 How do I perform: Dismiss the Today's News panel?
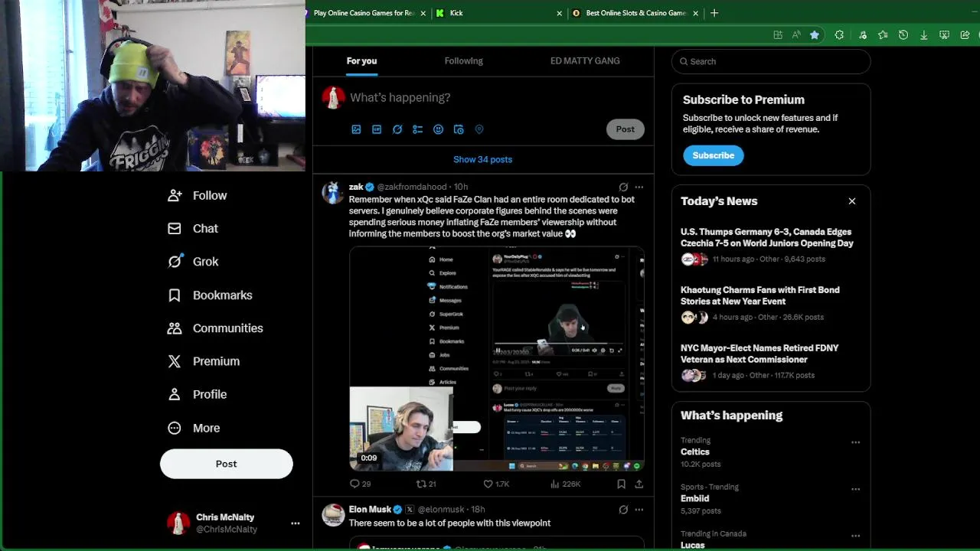(852, 201)
